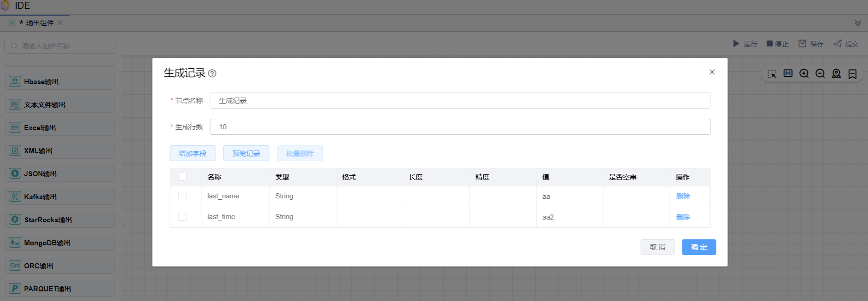This screenshot has height=301, width=868.
Task: Confirm the dialog with 确定 button
Action: click(x=698, y=247)
